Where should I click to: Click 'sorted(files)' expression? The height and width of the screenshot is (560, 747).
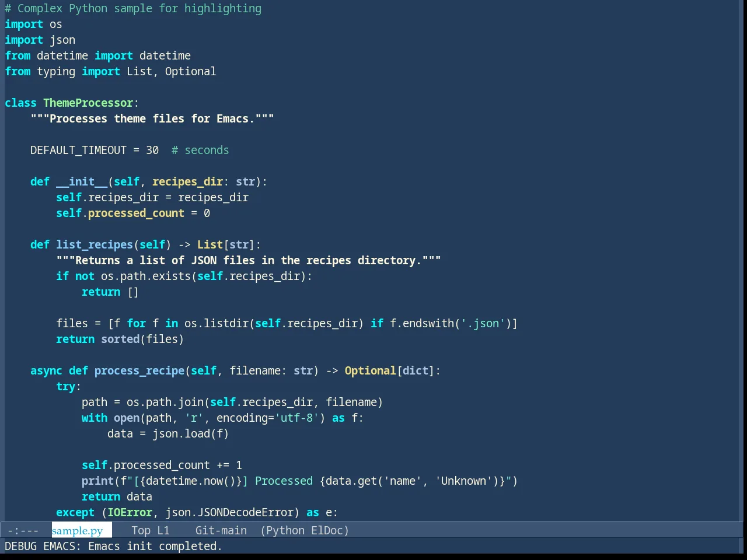click(142, 339)
